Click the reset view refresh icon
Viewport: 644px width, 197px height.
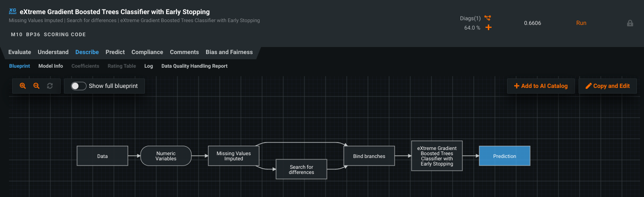point(50,86)
